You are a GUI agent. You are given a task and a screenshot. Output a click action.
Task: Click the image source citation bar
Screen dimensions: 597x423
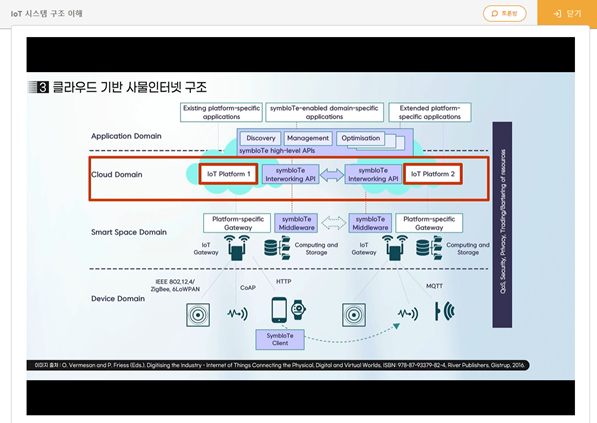pyautogui.click(x=278, y=365)
